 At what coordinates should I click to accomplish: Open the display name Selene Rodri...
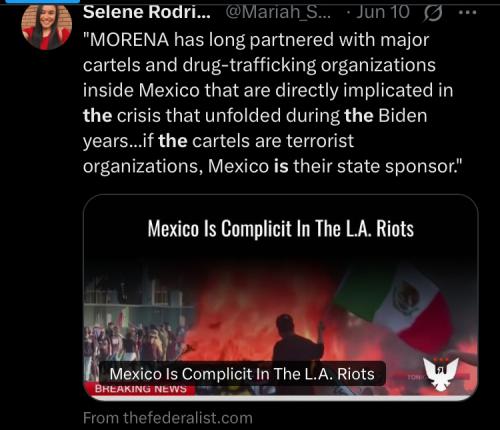click(x=147, y=12)
